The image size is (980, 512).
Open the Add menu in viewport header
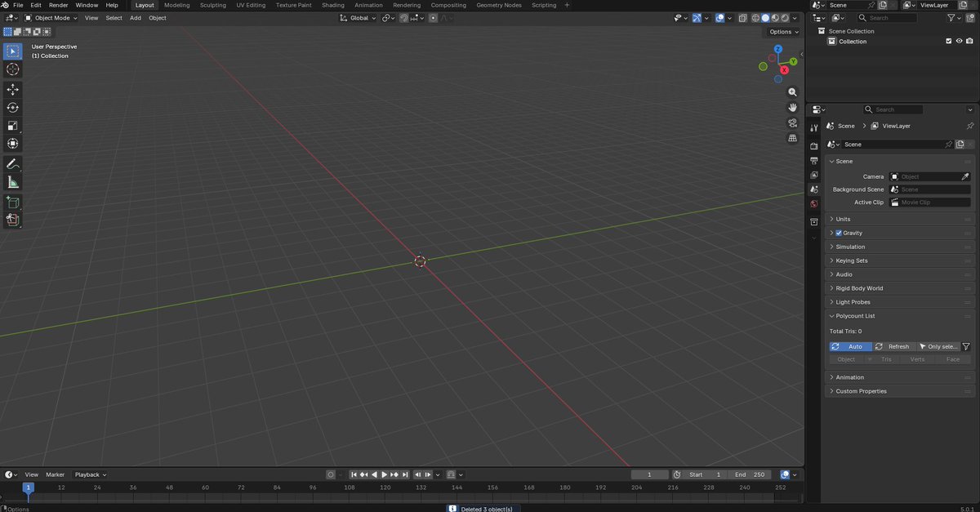click(136, 18)
